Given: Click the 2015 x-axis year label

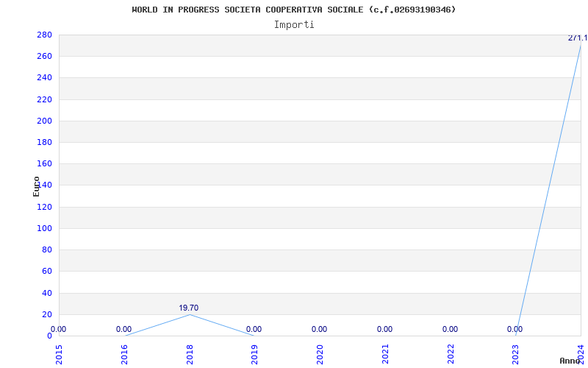Looking at the screenshot, I should pyautogui.click(x=60, y=354).
